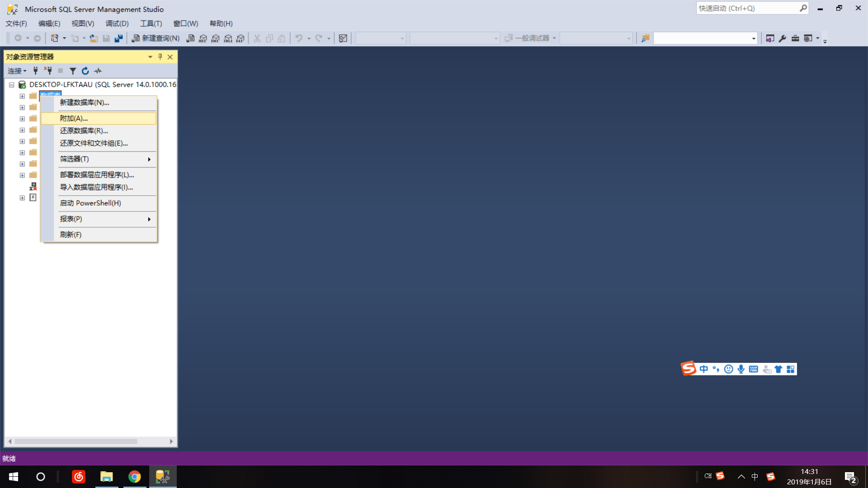This screenshot has width=868, height=488.
Task: Open the 连接 dropdown in Object Explorer
Action: tap(17, 71)
